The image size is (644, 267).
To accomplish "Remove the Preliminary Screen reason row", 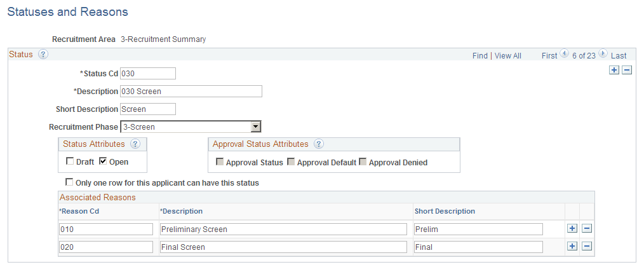I will [x=587, y=228].
